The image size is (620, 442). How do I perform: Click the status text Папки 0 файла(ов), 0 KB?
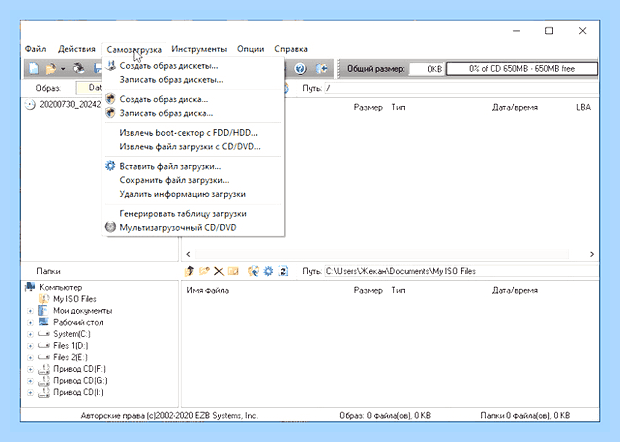tap(525, 416)
